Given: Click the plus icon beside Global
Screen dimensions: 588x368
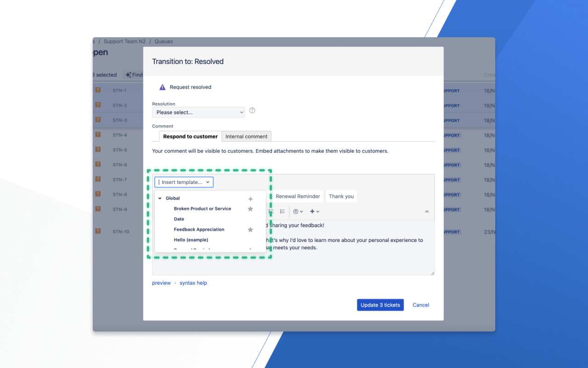Looking at the screenshot, I should (x=250, y=199).
